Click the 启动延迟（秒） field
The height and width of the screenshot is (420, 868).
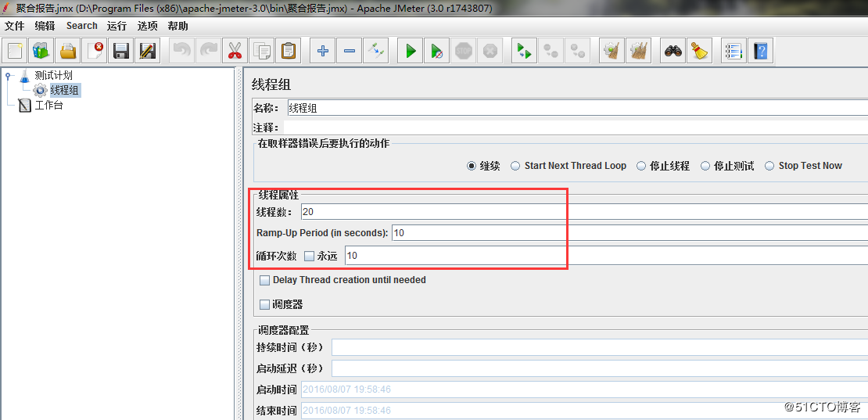point(600,368)
